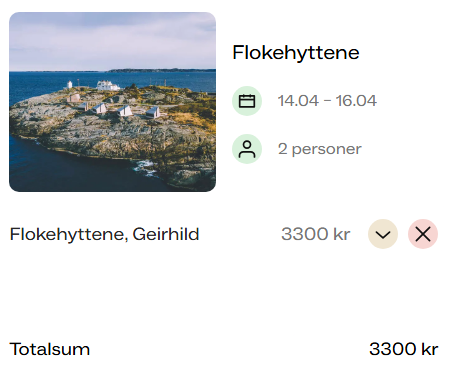This screenshot has height=372, width=454.
Task: Click the 3300 kr cabin price
Action: pyautogui.click(x=316, y=234)
